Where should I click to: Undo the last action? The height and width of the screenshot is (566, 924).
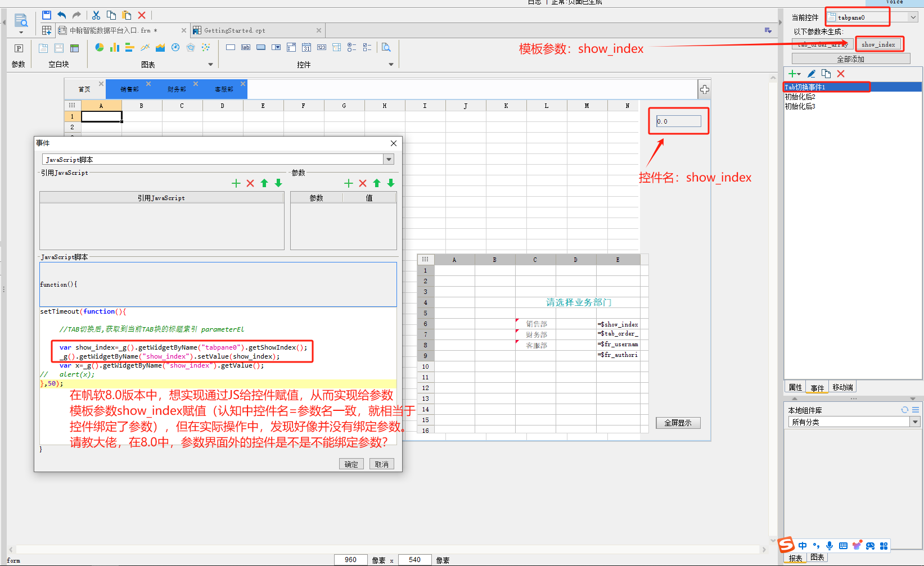pos(62,15)
